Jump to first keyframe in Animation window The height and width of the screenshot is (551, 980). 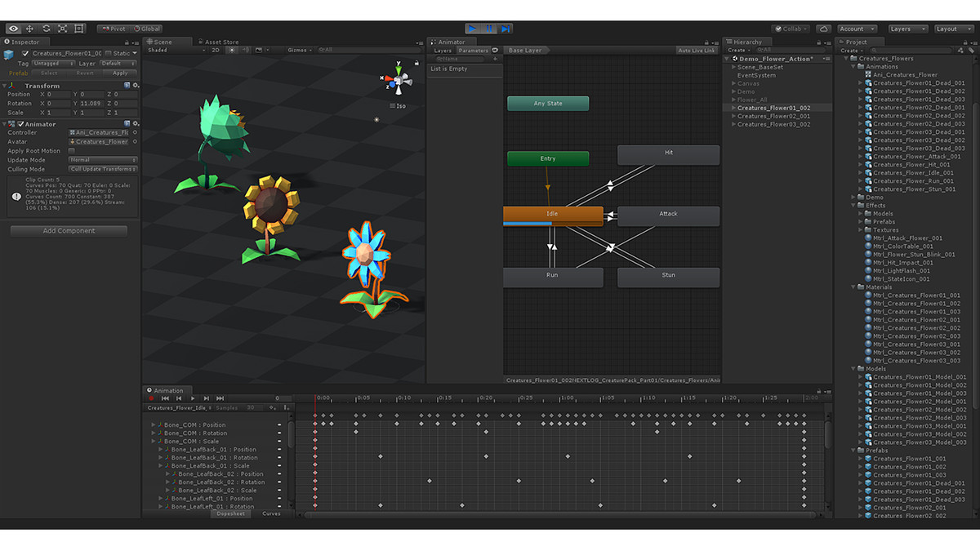166,398
